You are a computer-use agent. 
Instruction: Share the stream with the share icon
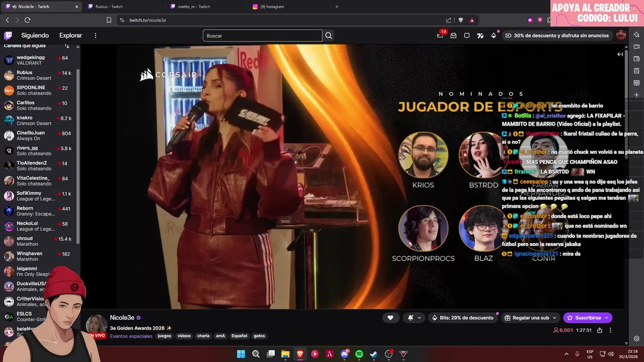[x=600, y=330]
